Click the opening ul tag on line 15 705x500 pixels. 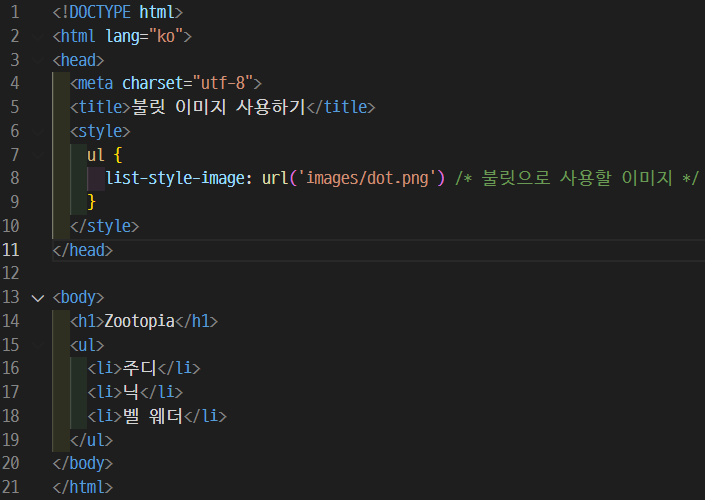pos(87,345)
